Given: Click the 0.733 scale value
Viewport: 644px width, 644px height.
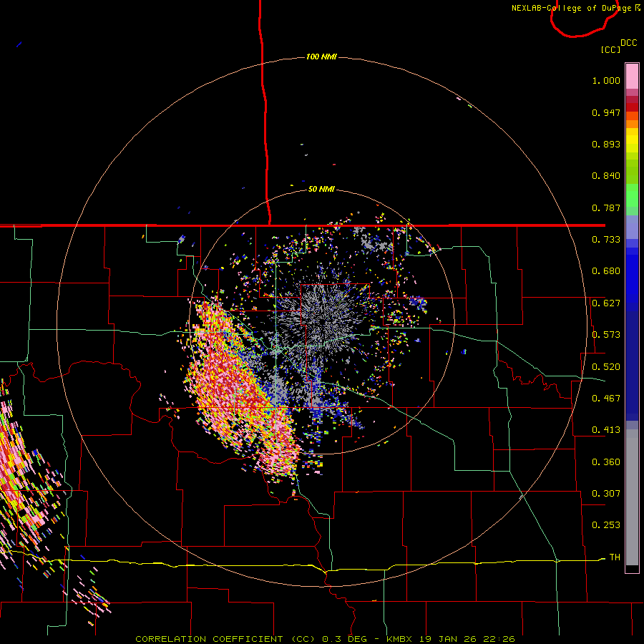Looking at the screenshot, I should coord(606,240).
